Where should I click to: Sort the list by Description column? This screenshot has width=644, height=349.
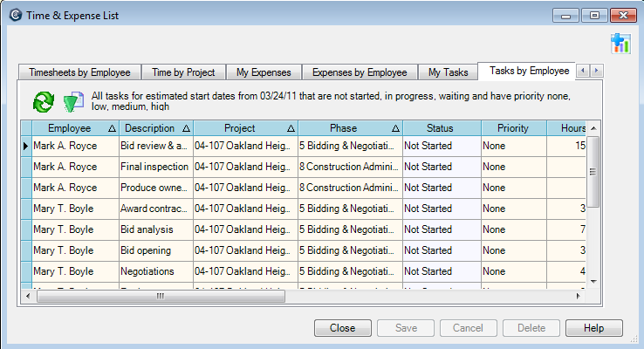pyautogui.click(x=151, y=128)
